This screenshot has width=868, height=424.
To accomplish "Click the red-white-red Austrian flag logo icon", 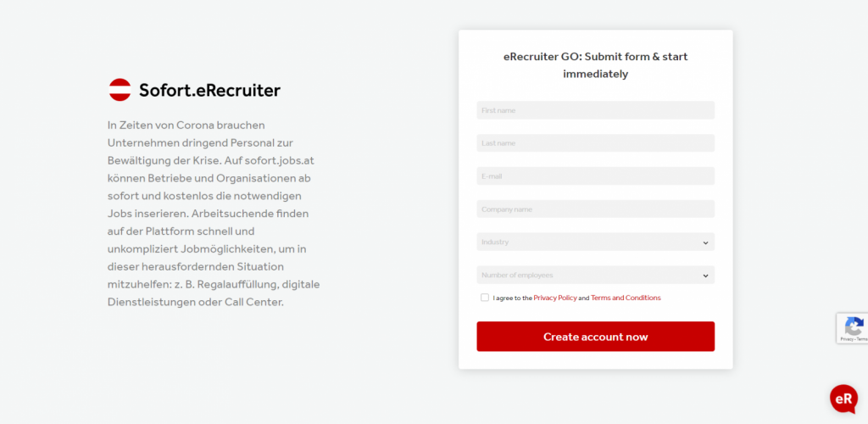I will click(x=120, y=90).
